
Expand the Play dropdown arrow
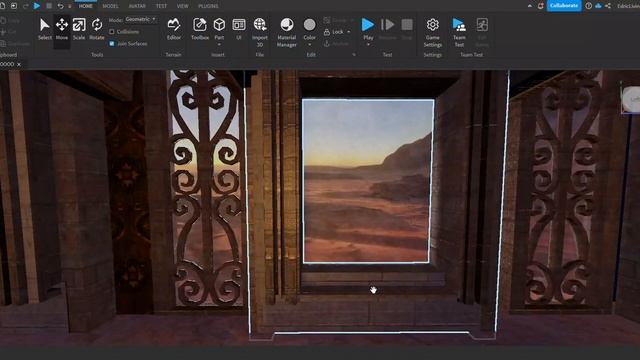pyautogui.click(x=368, y=44)
